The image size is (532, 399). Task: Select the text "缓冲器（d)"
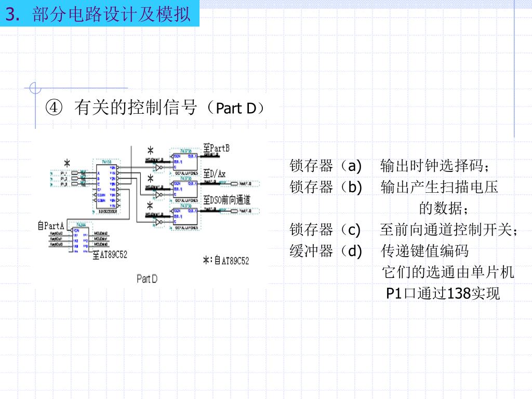tap(325, 251)
